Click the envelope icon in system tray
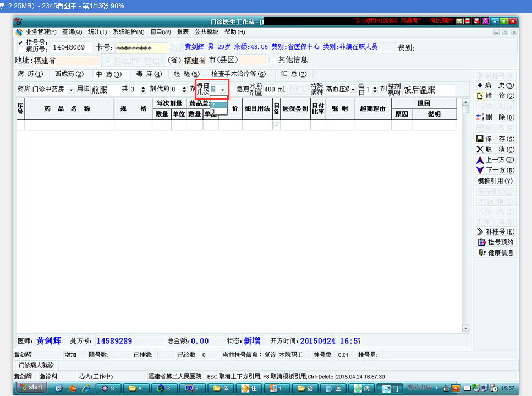Viewport: 532px width, 396px height. click(467, 388)
